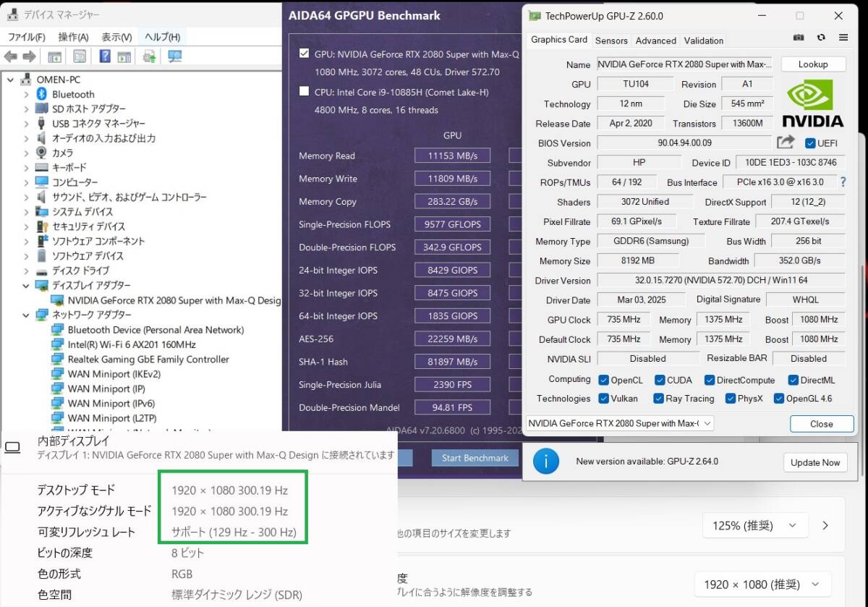Image resolution: width=868 pixels, height=607 pixels.
Task: Click the Lookup button in GPU-Z
Action: pos(813,64)
